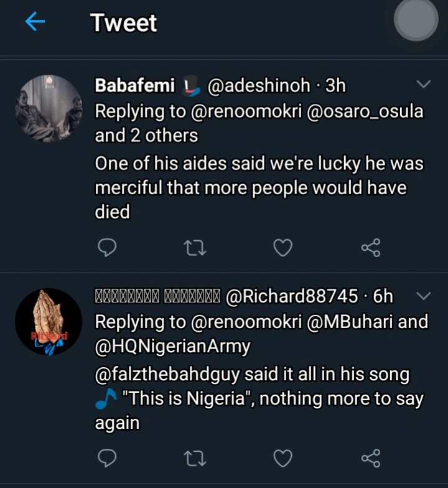The height and width of the screenshot is (488, 448).
Task: Open Babafemi's profile picture
Action: 49,108
